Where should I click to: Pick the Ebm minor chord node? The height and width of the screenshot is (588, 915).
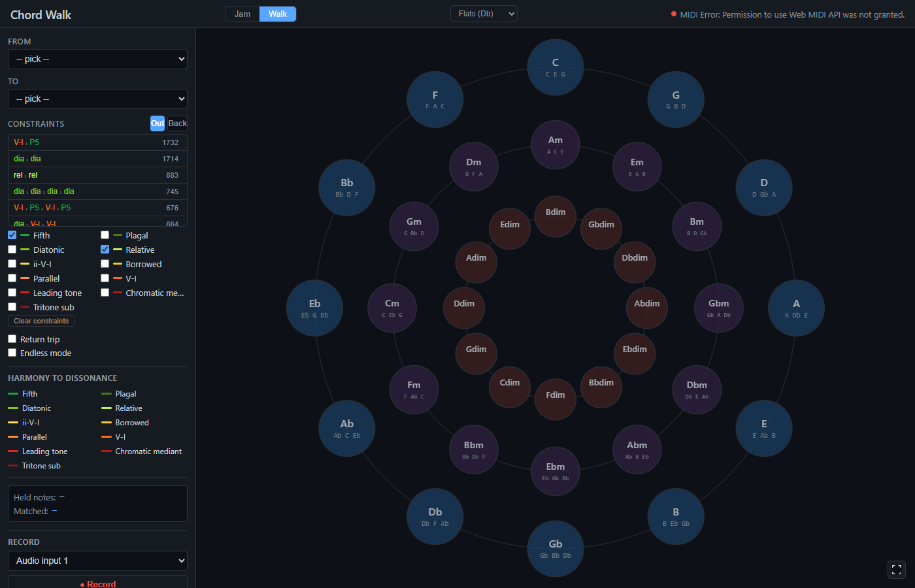click(556, 471)
